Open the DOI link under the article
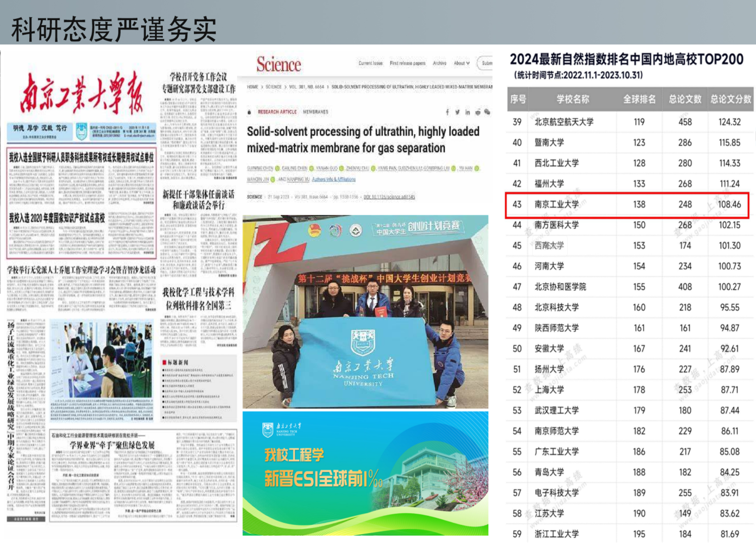The image size is (756, 544). tap(389, 197)
